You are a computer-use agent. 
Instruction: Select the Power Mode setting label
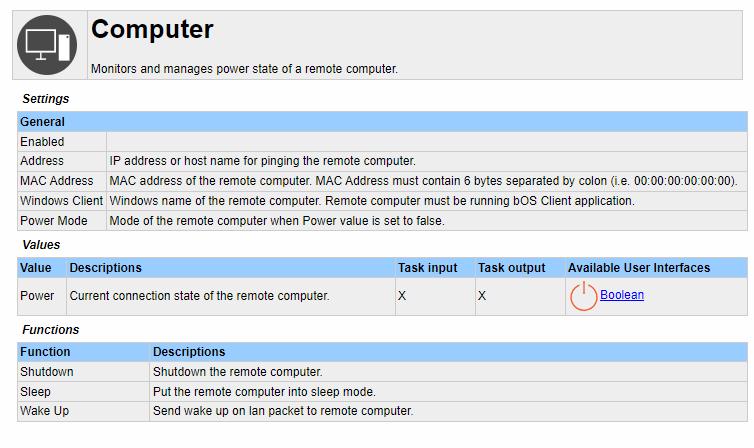54,221
